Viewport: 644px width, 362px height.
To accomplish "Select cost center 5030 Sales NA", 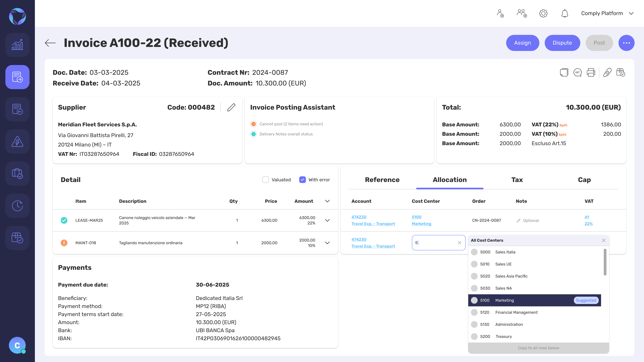I will point(534,288).
